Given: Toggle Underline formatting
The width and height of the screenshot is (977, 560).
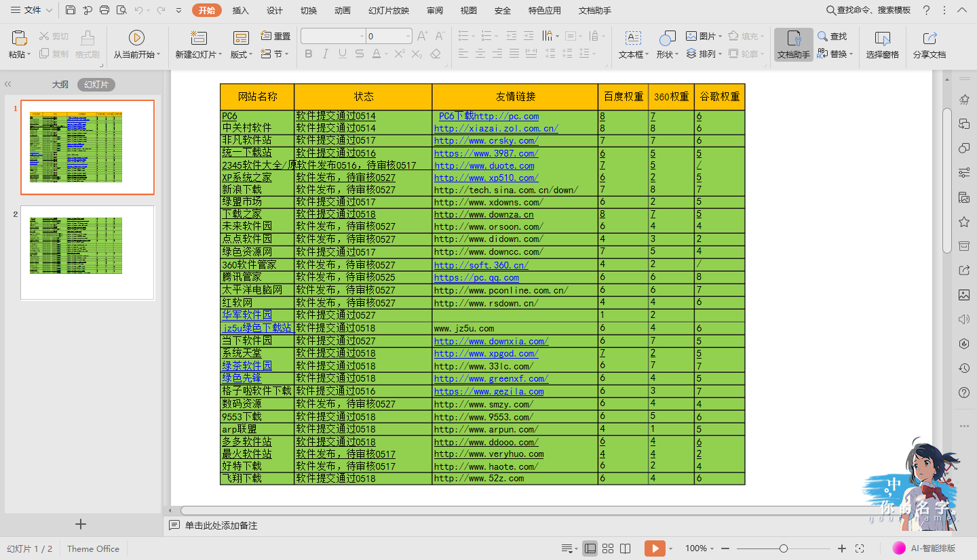Looking at the screenshot, I should (342, 54).
